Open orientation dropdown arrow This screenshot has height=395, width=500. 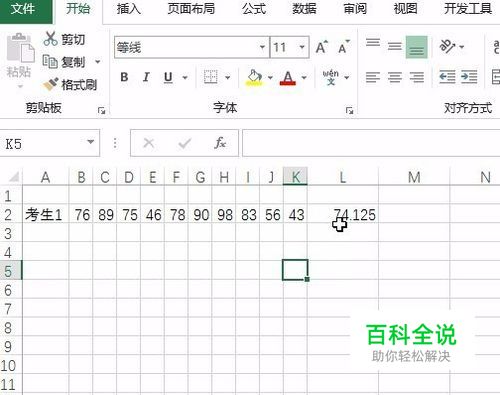[462, 47]
